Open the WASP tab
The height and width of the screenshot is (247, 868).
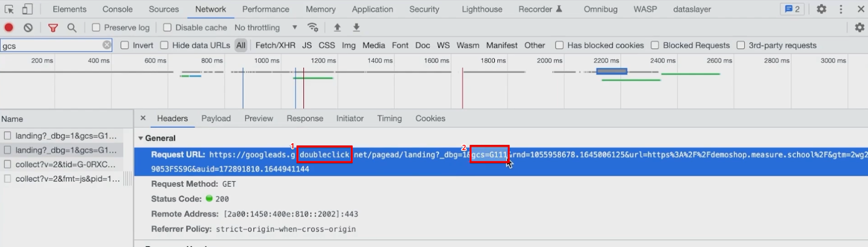pos(645,9)
